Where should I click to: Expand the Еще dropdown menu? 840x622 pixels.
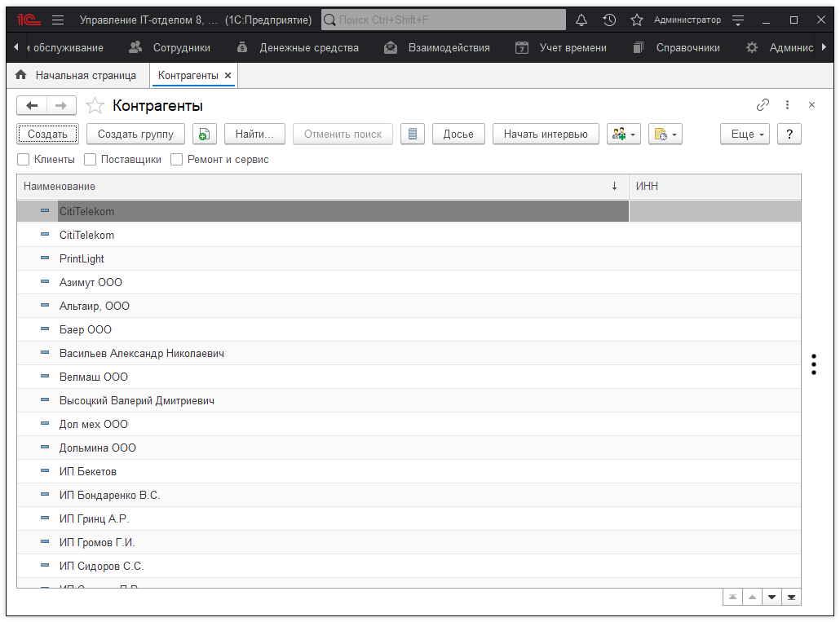[x=745, y=135]
